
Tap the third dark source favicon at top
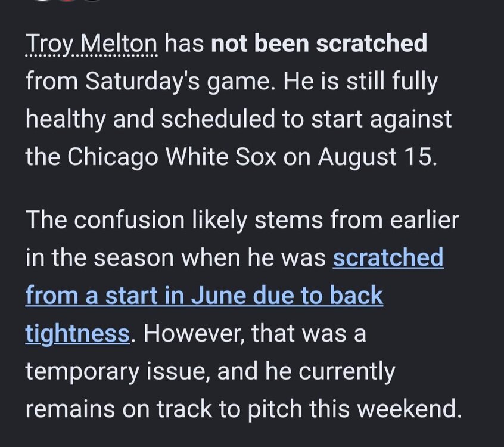pyautogui.click(x=93, y=1)
